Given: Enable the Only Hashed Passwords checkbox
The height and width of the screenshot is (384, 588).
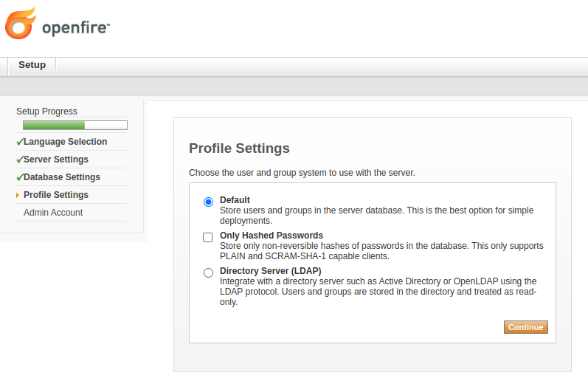Looking at the screenshot, I should click(x=208, y=237).
